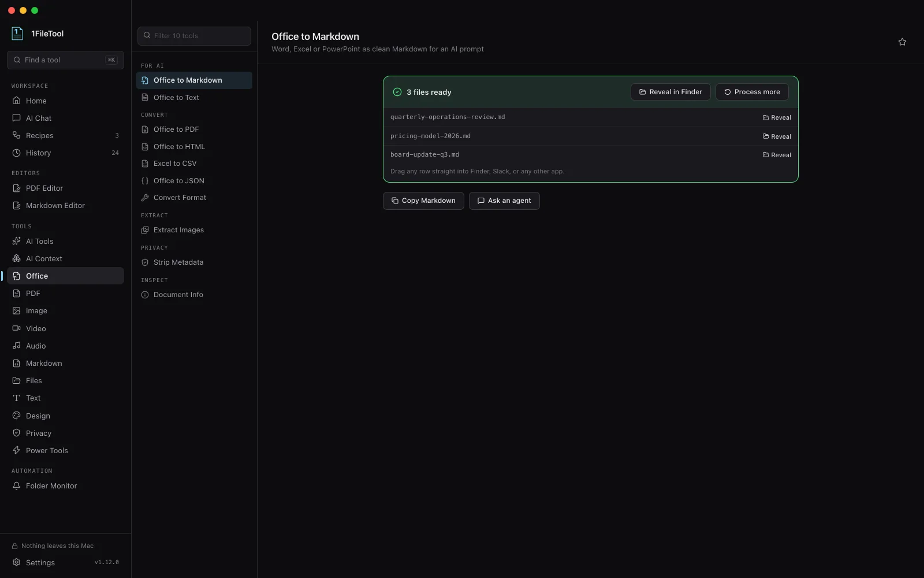This screenshot has height=578, width=924.
Task: Open the PDF tools category
Action: (x=65, y=293)
